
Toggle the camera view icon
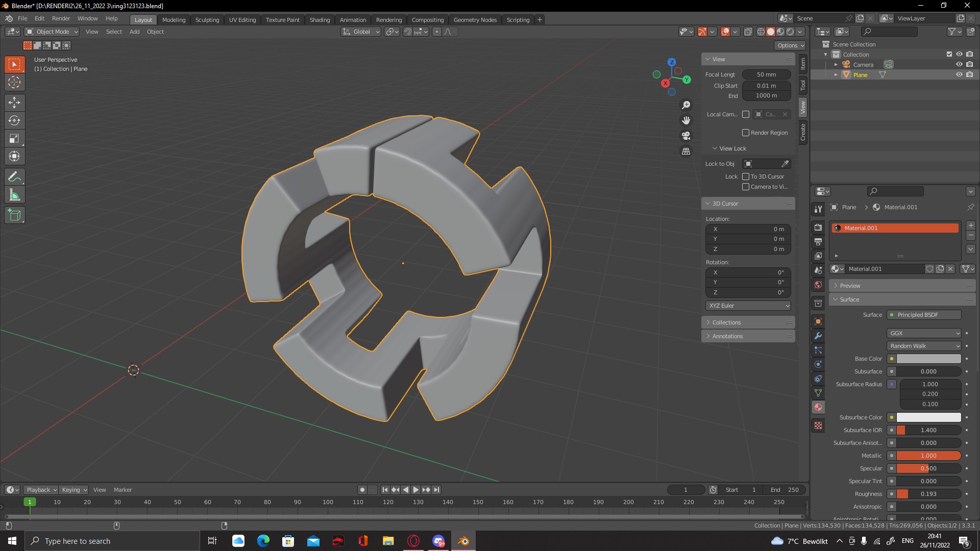pyautogui.click(x=686, y=136)
